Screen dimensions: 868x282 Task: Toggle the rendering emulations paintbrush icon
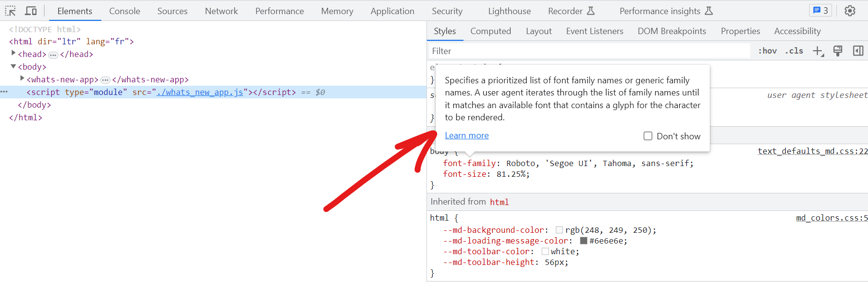point(838,51)
